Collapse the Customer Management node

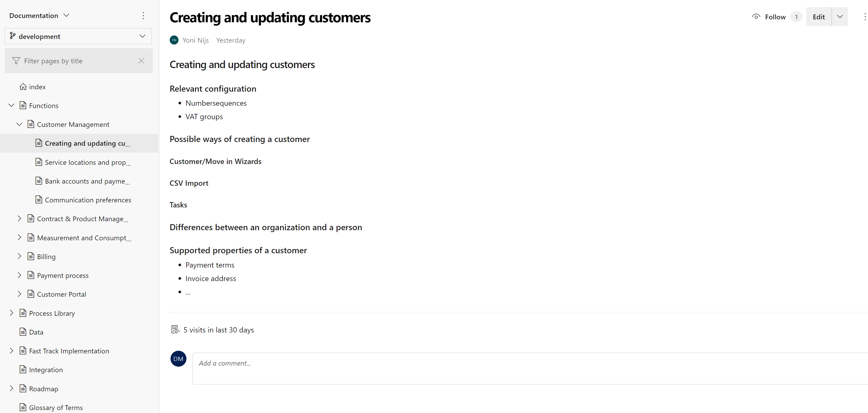point(19,124)
